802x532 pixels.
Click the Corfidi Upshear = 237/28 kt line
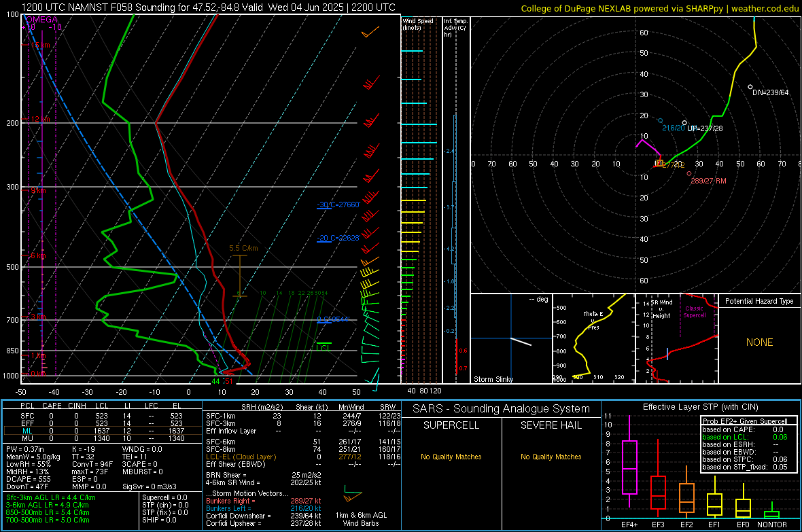tap(263, 523)
